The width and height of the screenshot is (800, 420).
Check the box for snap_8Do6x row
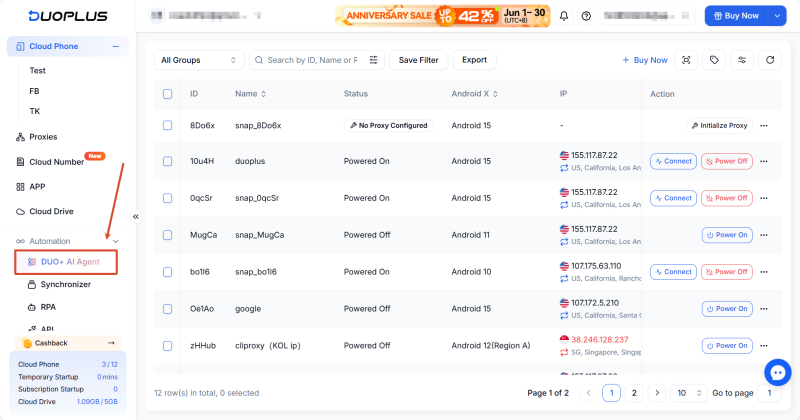pos(167,126)
